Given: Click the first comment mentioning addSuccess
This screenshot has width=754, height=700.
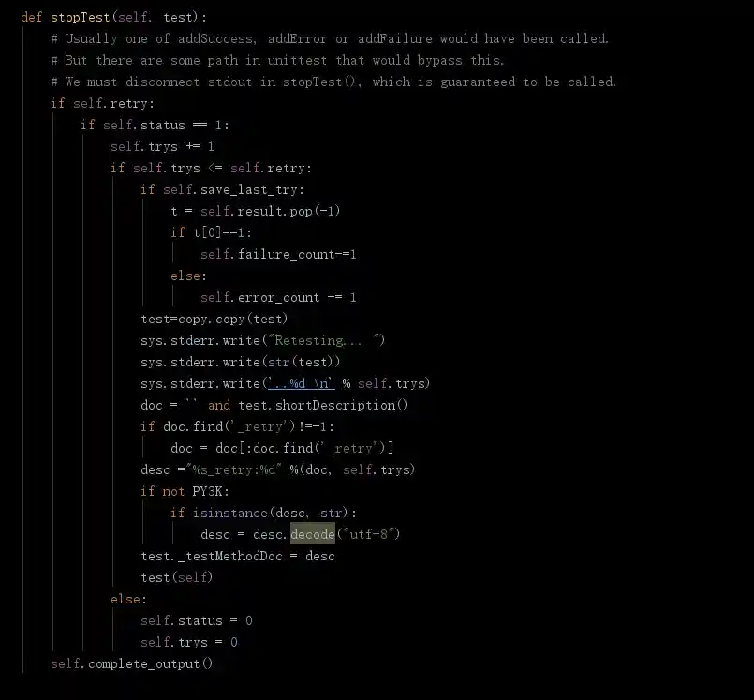Looking at the screenshot, I should [x=330, y=39].
